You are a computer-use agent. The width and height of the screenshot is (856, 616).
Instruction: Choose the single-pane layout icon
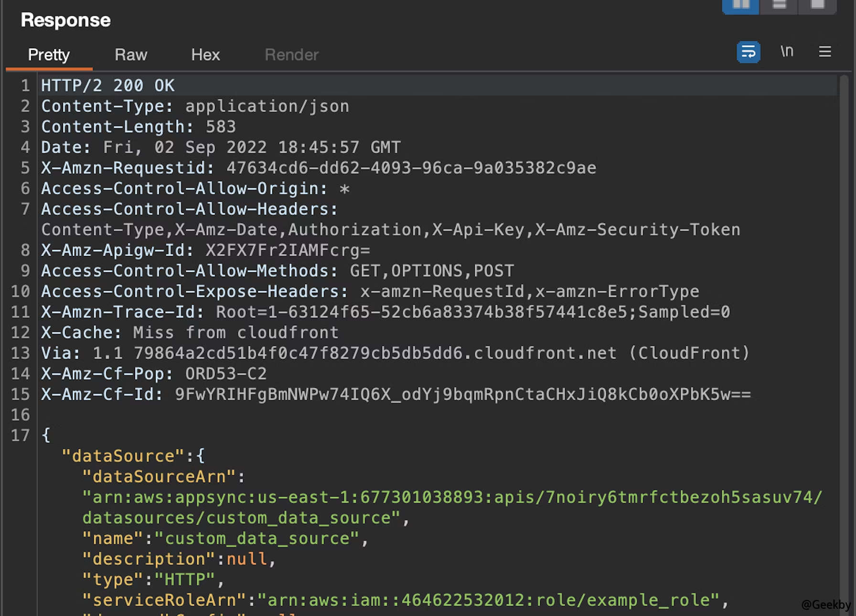pos(817,6)
